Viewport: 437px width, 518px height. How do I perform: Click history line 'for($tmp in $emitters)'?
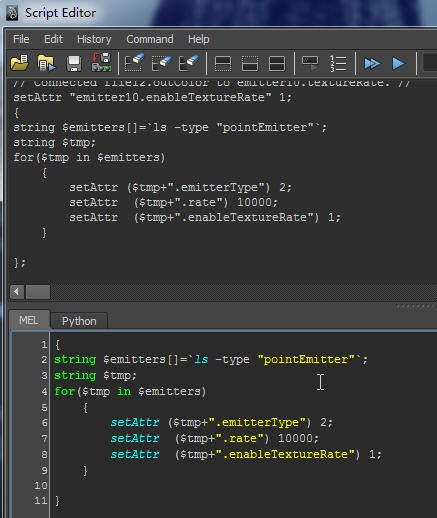[89, 157]
